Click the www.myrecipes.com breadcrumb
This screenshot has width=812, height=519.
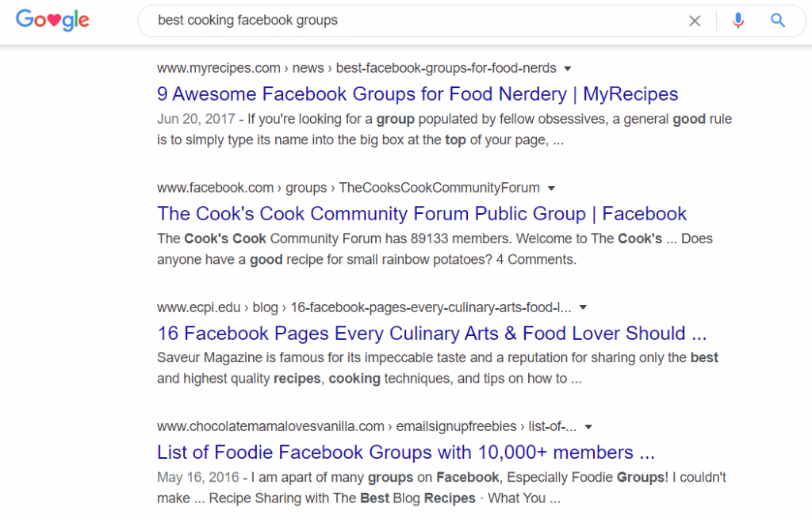pos(218,68)
